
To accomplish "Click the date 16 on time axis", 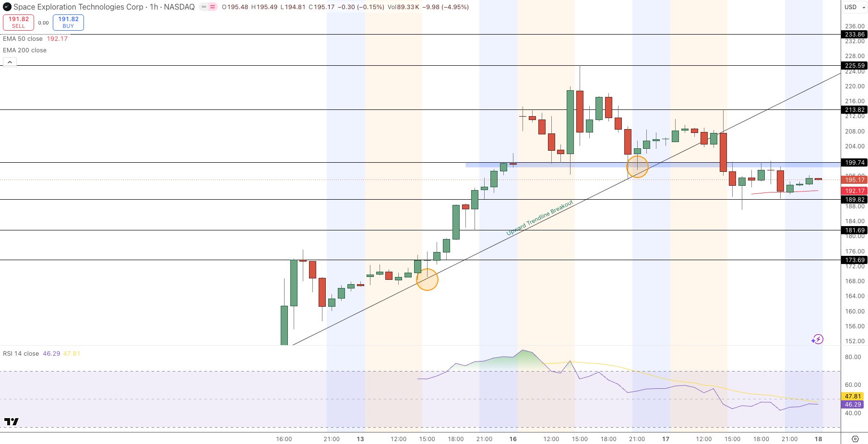I will coord(513,439).
